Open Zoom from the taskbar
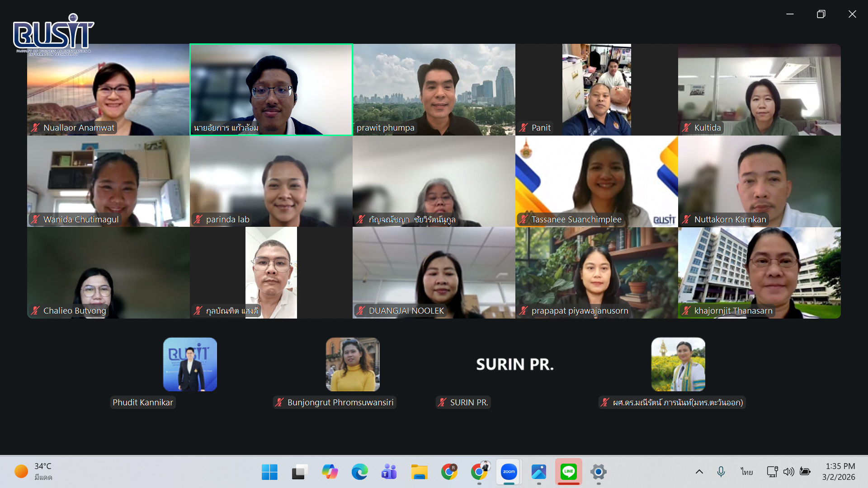This screenshot has width=868, height=488. tap(508, 472)
